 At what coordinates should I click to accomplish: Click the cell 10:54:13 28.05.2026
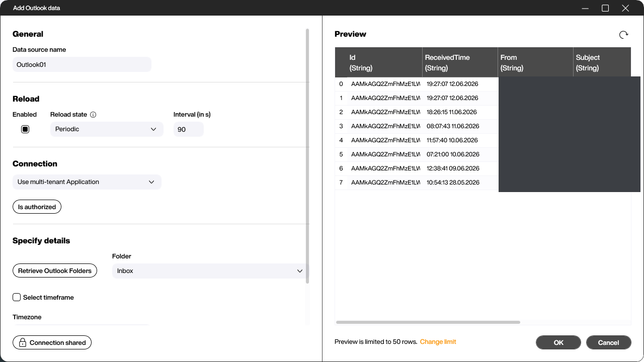460,183
